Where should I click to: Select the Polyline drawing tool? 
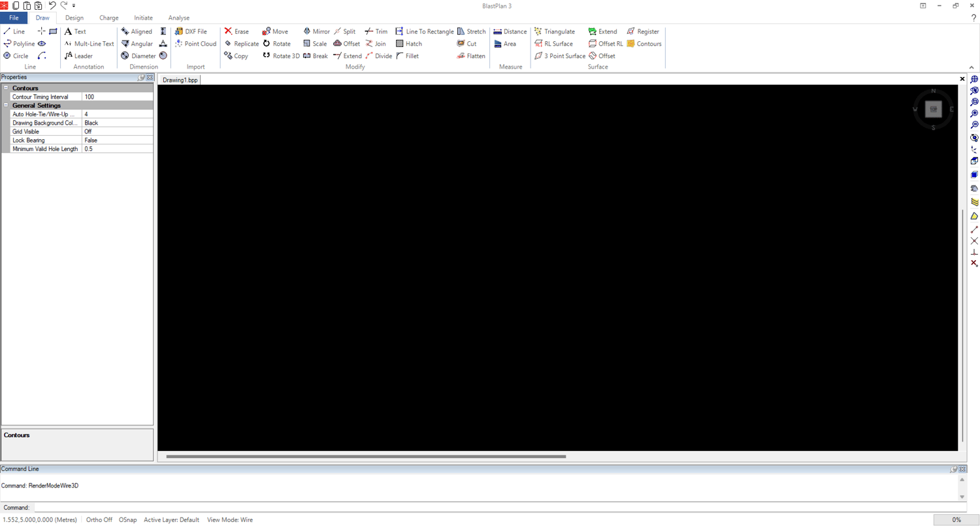[19, 44]
